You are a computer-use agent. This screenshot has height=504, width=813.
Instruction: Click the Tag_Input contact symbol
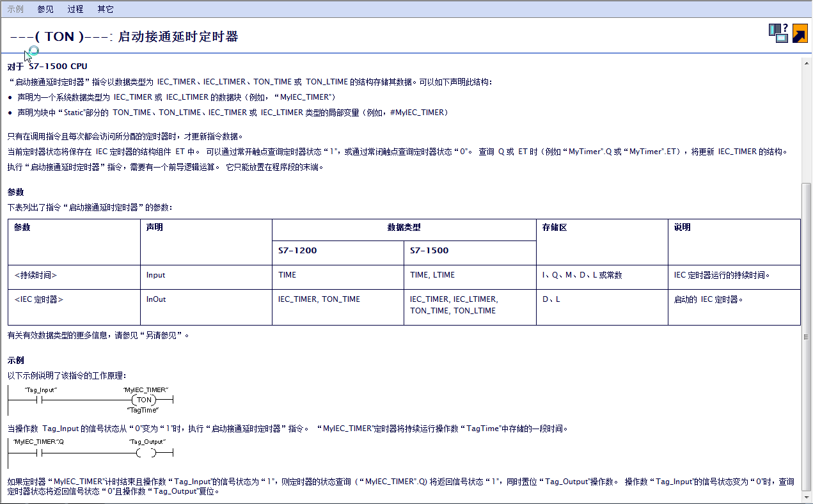[40, 400]
